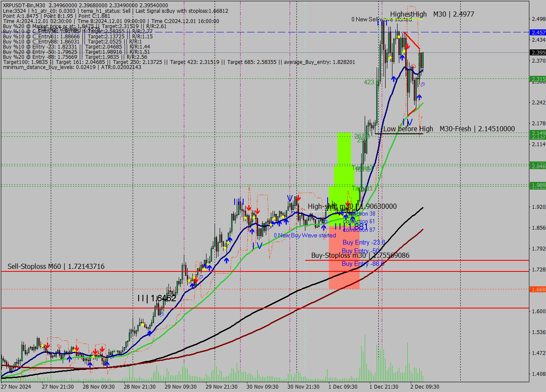Click the XRPUSDT-Bin,M30 symbol title
Image resolution: width=546 pixels, height=392 pixels.
point(24,5)
